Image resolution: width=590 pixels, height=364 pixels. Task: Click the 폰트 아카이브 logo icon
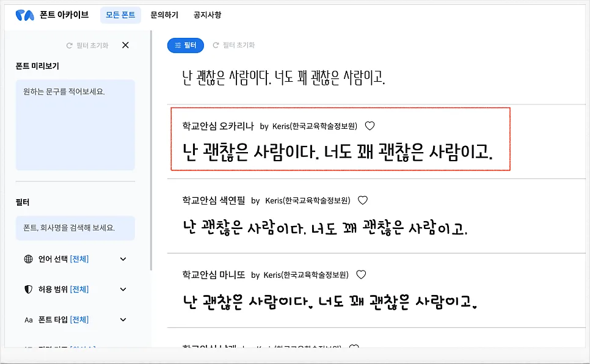click(x=25, y=15)
